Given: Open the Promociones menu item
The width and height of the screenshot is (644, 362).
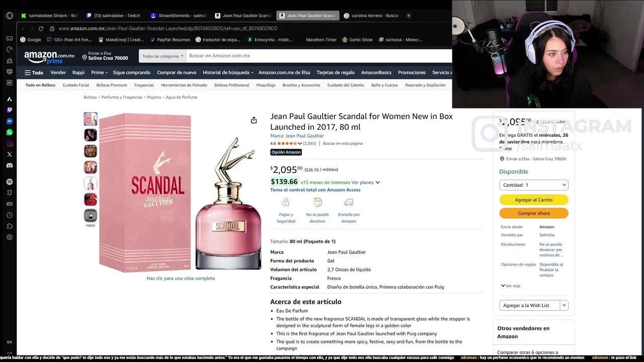Looking at the screenshot, I should pyautogui.click(x=412, y=72).
